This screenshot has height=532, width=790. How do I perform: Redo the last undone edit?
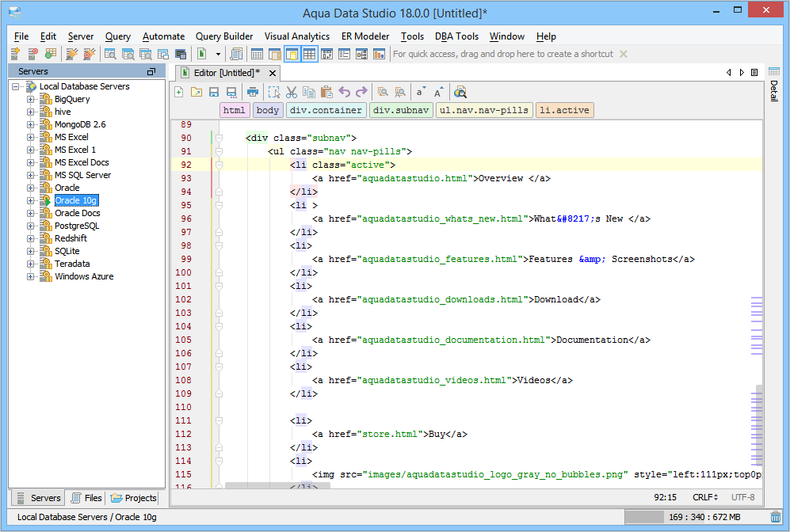(x=361, y=92)
